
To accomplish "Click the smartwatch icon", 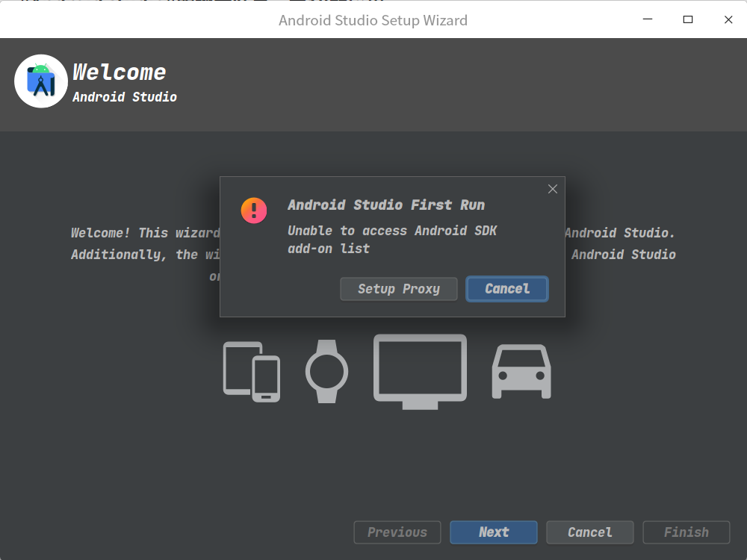I will 327,371.
